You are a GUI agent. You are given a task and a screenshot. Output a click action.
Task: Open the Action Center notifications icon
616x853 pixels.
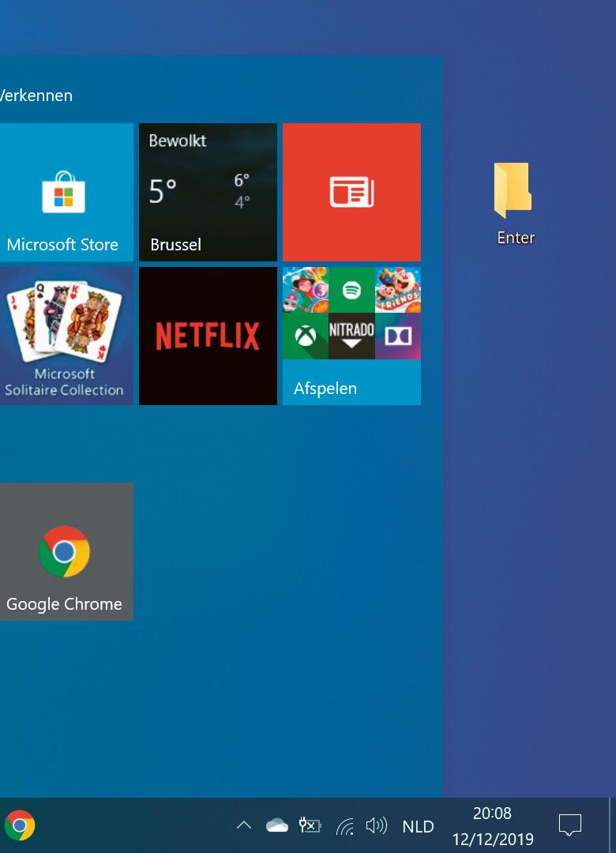click(570, 825)
